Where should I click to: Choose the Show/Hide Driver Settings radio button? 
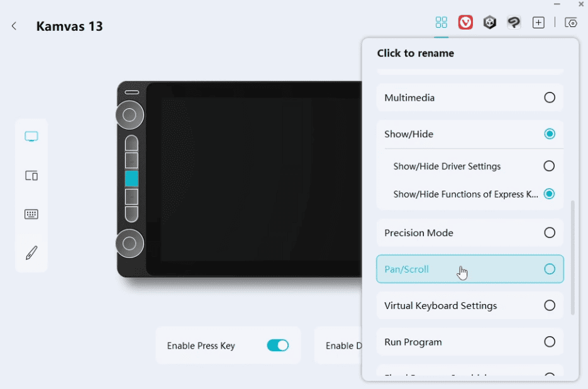549,166
